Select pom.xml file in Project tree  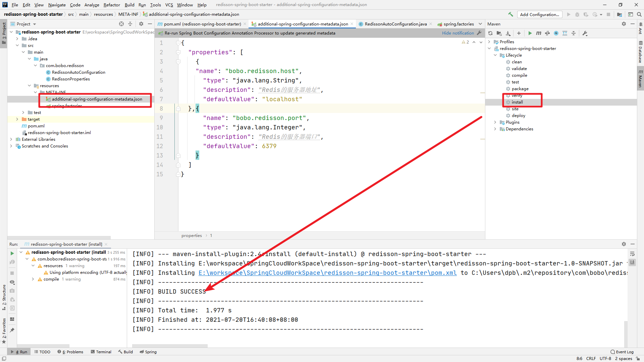pos(36,126)
